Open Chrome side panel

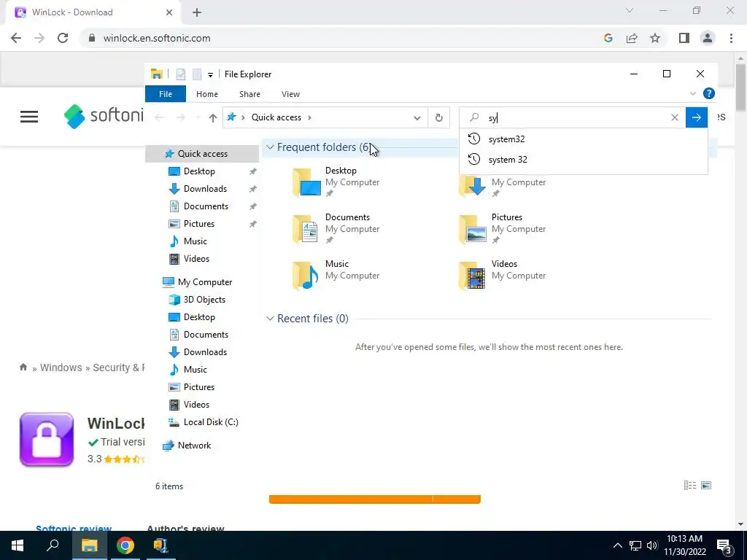(x=684, y=38)
